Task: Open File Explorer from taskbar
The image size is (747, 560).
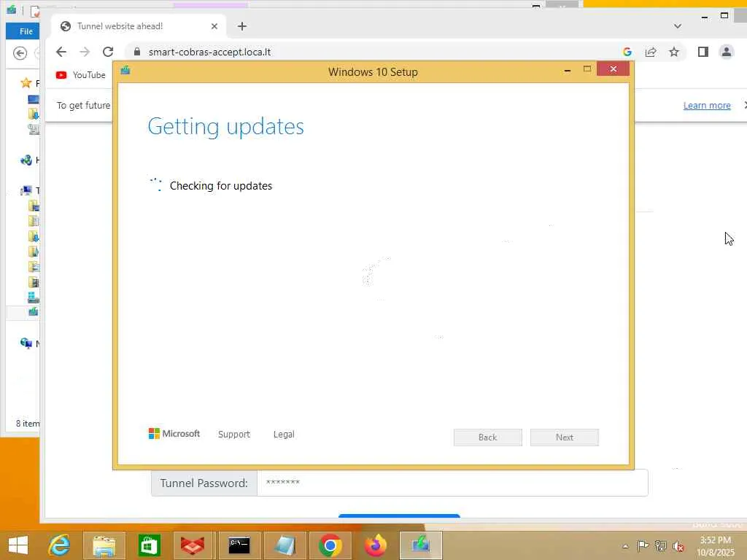Action: pos(104,545)
